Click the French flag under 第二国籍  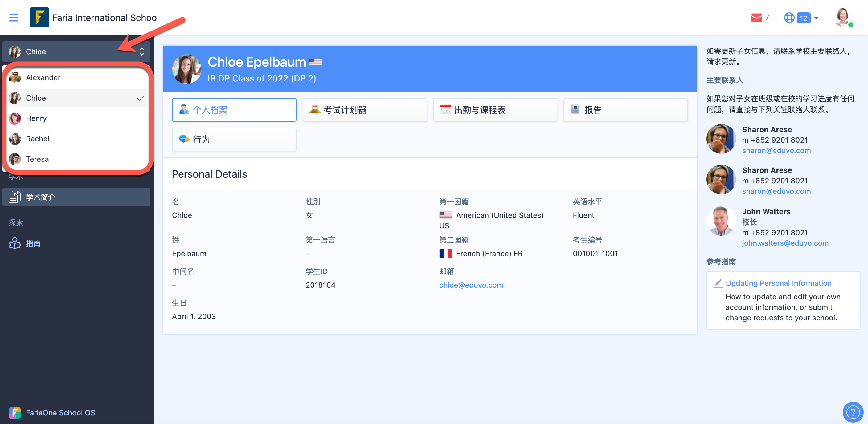click(445, 254)
